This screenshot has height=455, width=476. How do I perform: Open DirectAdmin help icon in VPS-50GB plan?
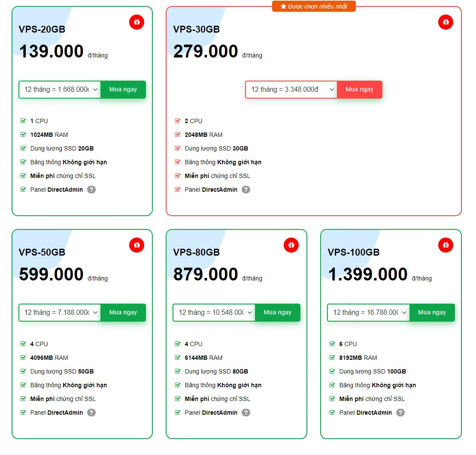91,413
